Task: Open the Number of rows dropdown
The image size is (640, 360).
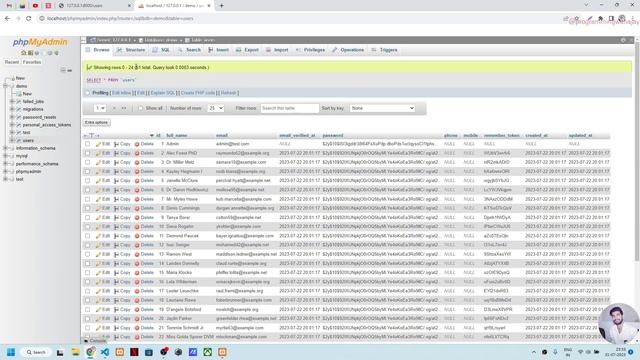Action: [x=216, y=108]
